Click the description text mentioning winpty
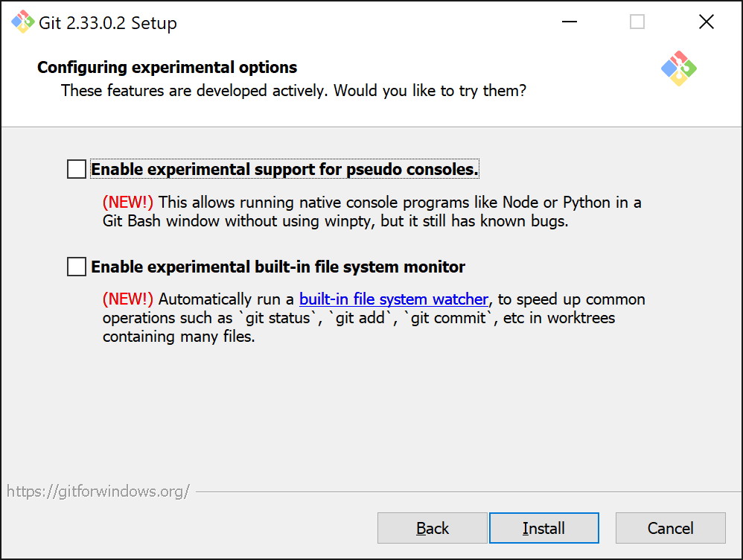This screenshot has height=560, width=743. (x=371, y=212)
